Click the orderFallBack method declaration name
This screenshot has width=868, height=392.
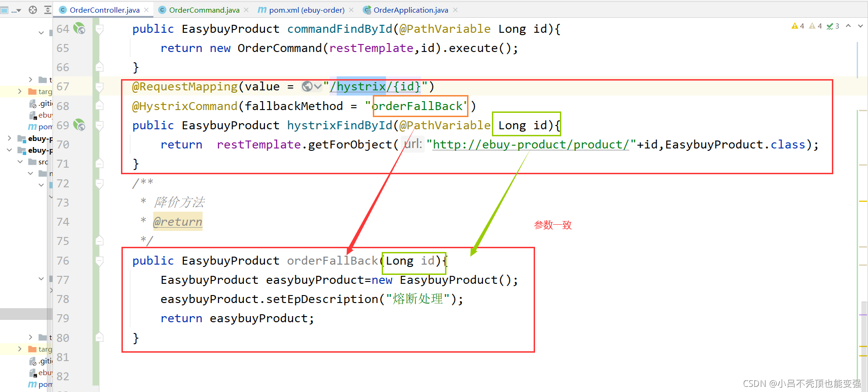(332, 261)
